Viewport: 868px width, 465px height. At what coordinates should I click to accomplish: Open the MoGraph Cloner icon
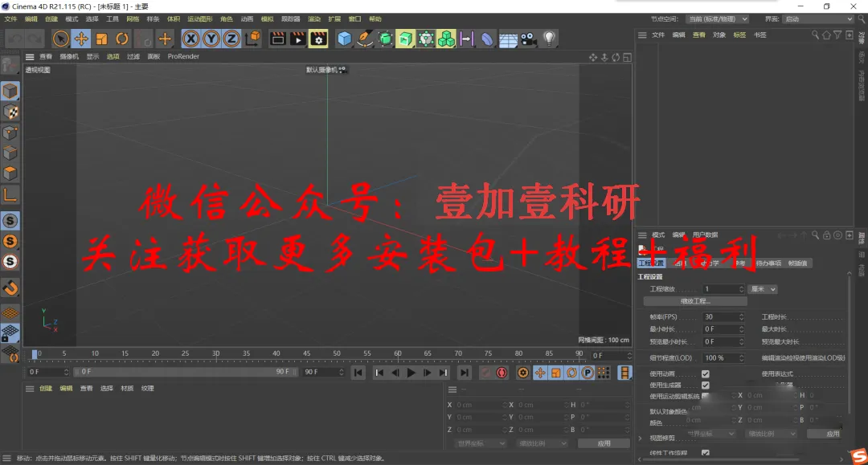click(446, 39)
